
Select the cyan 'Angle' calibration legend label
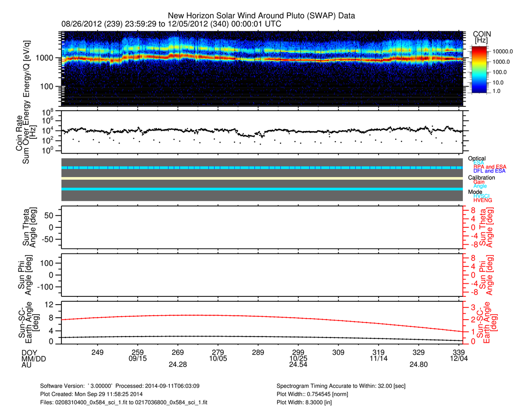pos(480,186)
